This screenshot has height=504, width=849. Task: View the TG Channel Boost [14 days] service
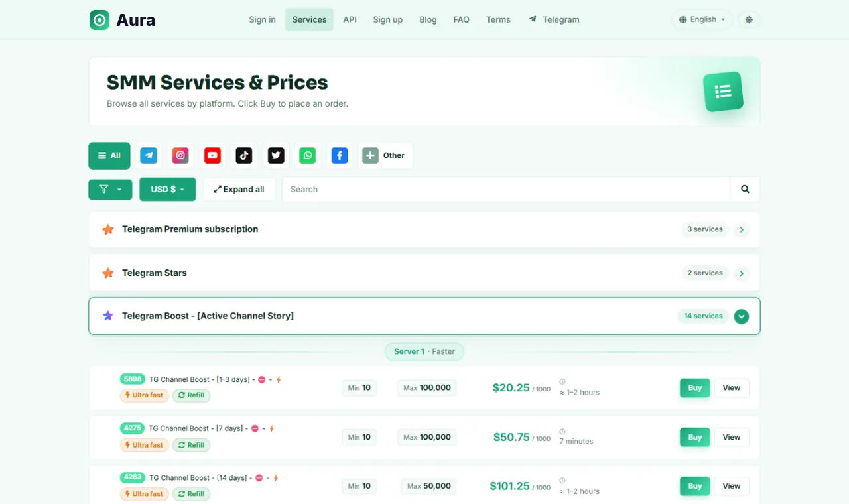[732, 486]
